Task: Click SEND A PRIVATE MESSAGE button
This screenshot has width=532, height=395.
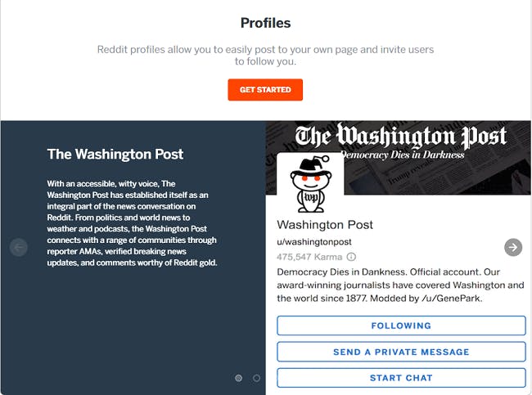Action: click(401, 352)
